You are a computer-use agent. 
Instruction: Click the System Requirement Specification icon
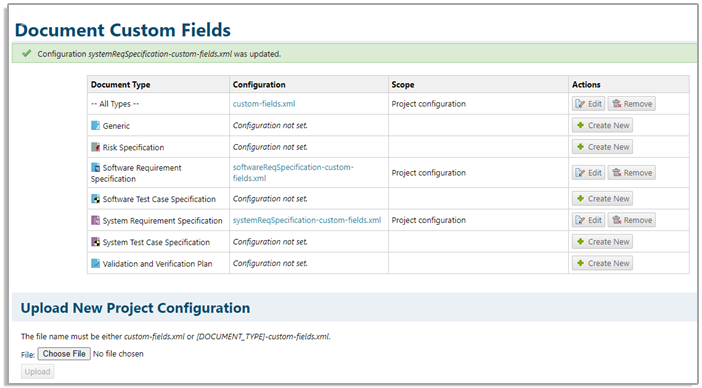point(95,220)
